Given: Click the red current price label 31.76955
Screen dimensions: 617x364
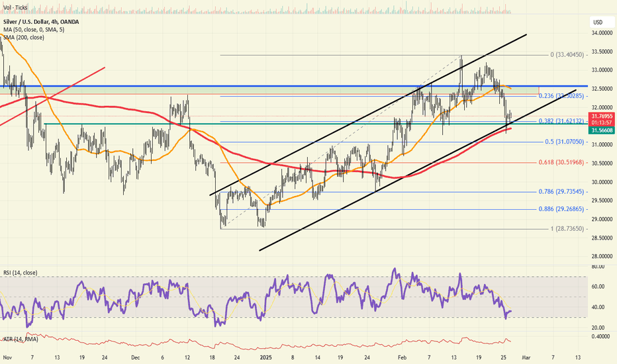Looking at the screenshot, I should pyautogui.click(x=602, y=116).
